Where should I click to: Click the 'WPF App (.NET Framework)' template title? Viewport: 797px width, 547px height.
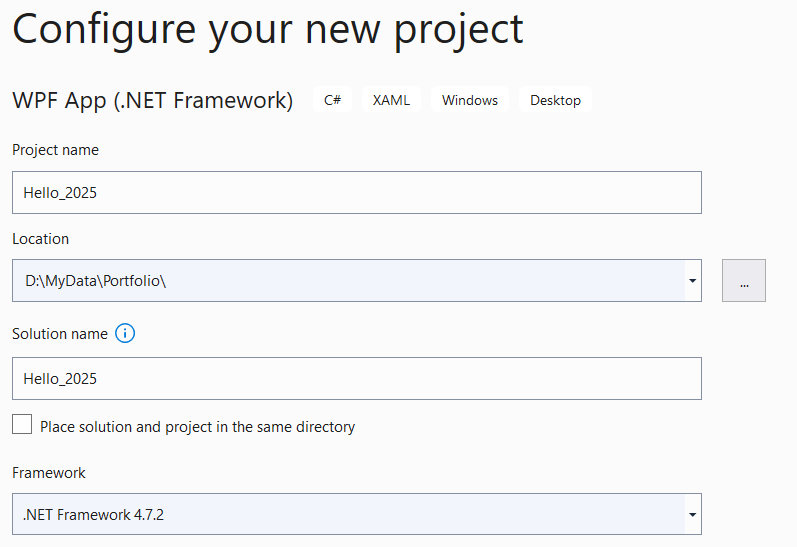[x=152, y=101]
